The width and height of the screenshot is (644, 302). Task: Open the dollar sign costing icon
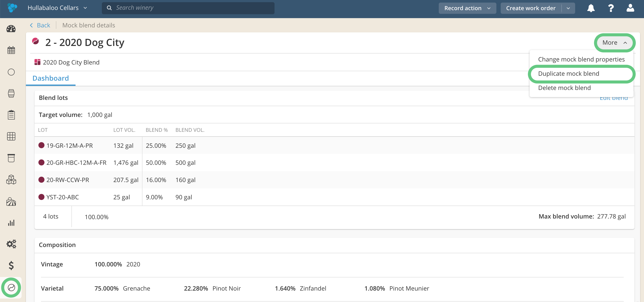11,265
